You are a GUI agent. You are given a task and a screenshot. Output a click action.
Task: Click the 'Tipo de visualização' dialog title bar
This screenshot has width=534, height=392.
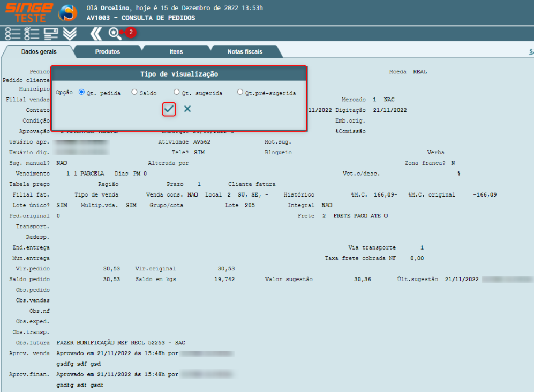[x=179, y=74]
